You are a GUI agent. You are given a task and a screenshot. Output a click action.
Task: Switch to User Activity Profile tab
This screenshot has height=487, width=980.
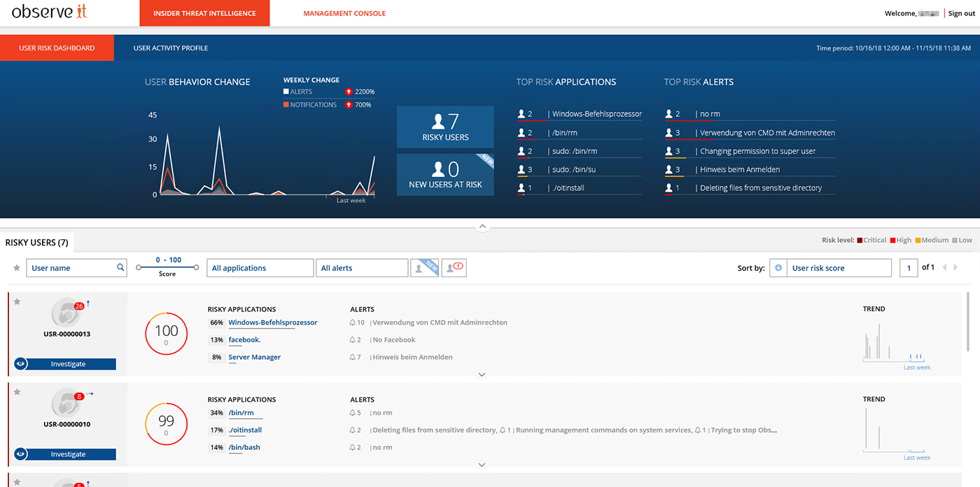coord(171,48)
